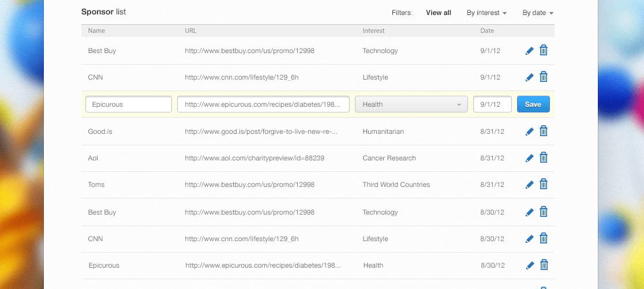Click the Humanitarian interest cell
The width and height of the screenshot is (644, 289).
pos(383,132)
